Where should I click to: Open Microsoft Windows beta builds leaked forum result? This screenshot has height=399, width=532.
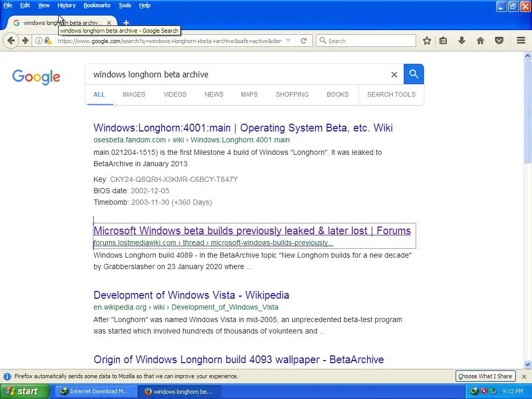[252, 231]
